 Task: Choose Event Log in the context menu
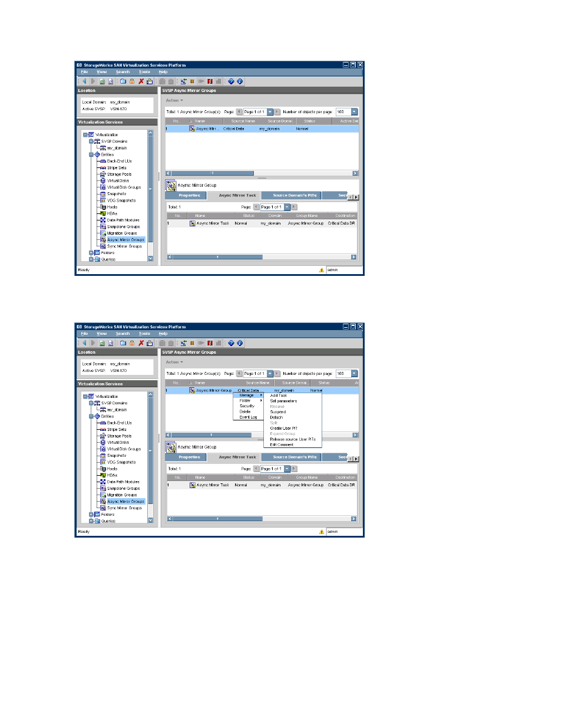248,417
